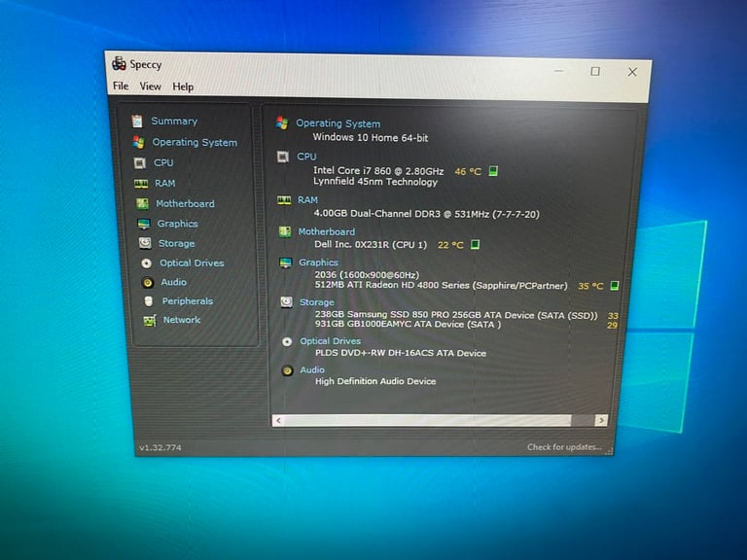
Task: Click Check for updates link
Action: click(564, 446)
